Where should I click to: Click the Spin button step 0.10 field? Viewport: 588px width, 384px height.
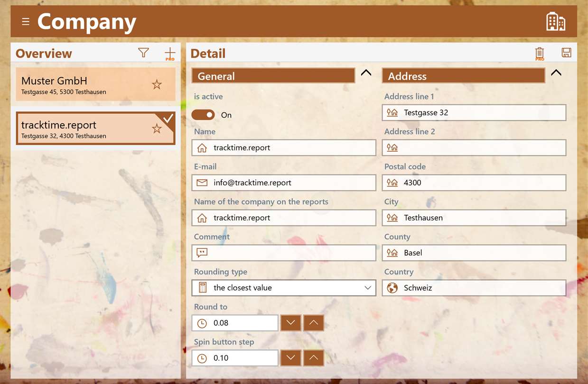pyautogui.click(x=235, y=358)
